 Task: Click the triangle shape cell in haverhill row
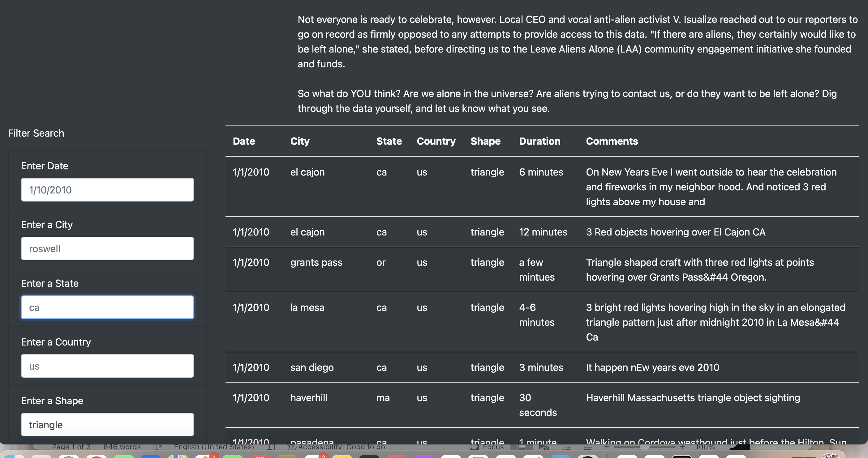pos(487,397)
